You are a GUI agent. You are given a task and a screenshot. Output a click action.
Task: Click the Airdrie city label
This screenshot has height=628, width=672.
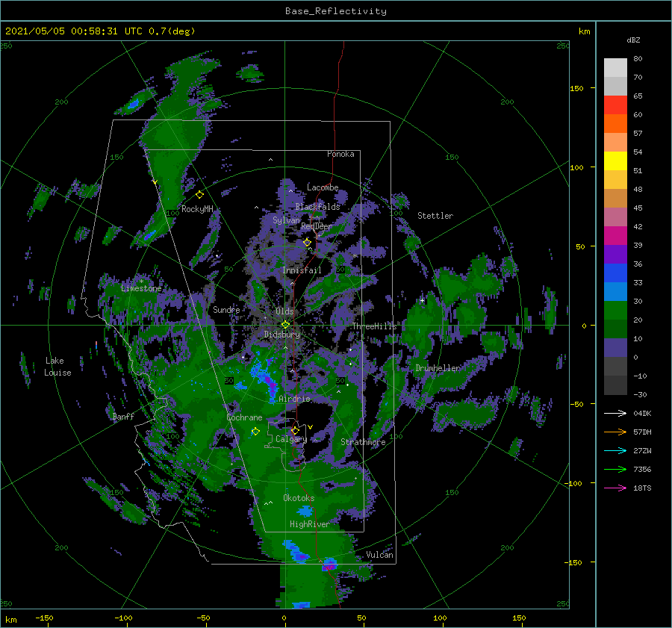[x=294, y=399]
